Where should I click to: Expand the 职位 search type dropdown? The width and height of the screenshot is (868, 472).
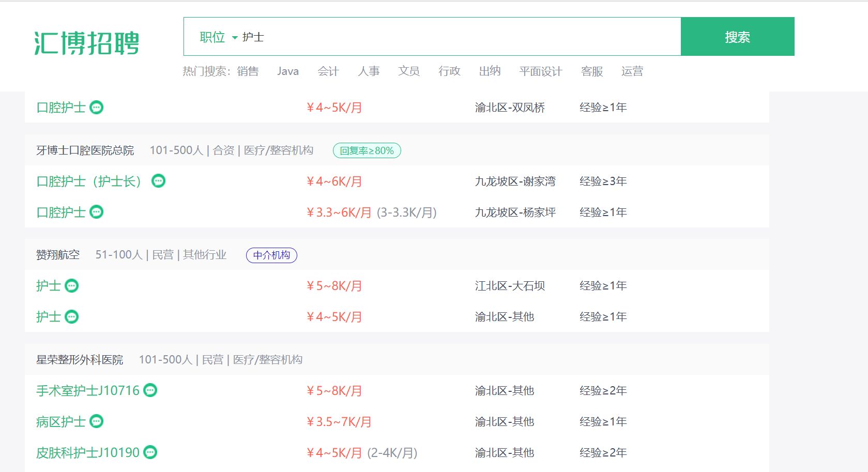tap(218, 37)
